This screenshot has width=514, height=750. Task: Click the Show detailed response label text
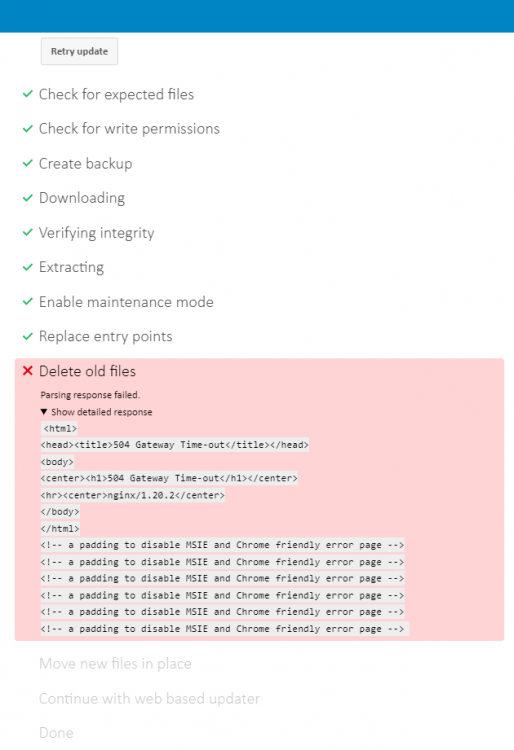pos(102,412)
